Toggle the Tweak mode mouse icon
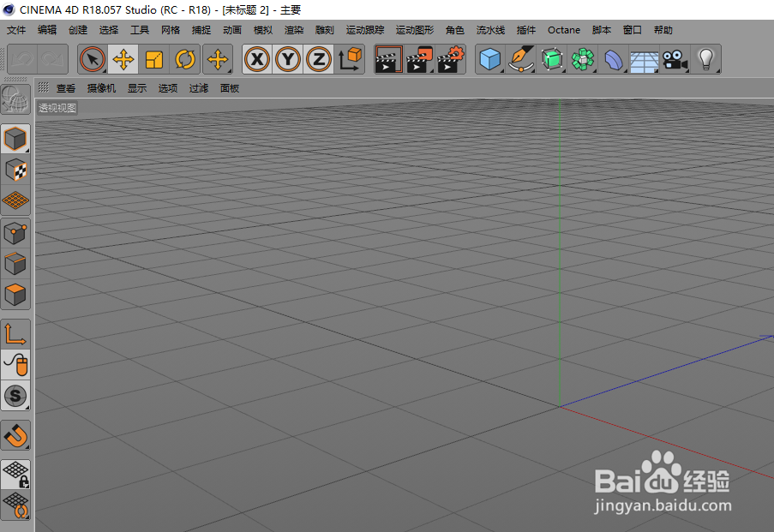The height and width of the screenshot is (532, 774). coord(15,365)
